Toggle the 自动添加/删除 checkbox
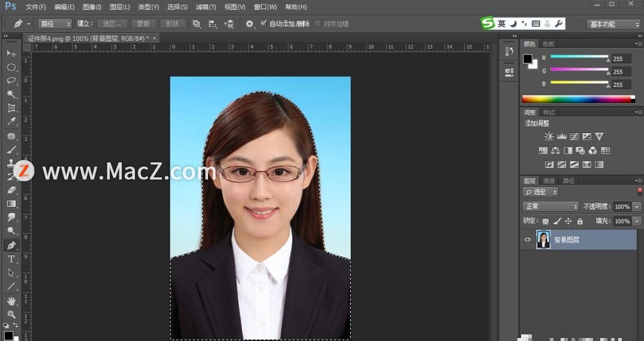The height and width of the screenshot is (341, 644). 263,23
